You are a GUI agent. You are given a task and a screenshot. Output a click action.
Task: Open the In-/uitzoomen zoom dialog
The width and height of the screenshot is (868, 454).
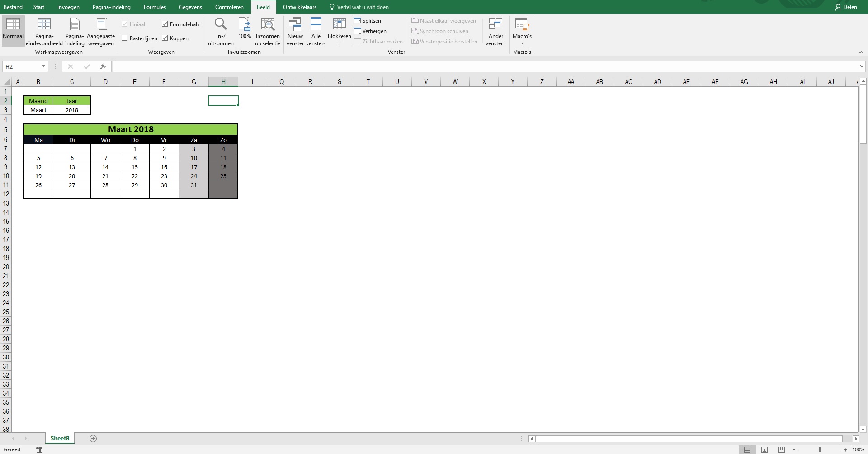221,32
